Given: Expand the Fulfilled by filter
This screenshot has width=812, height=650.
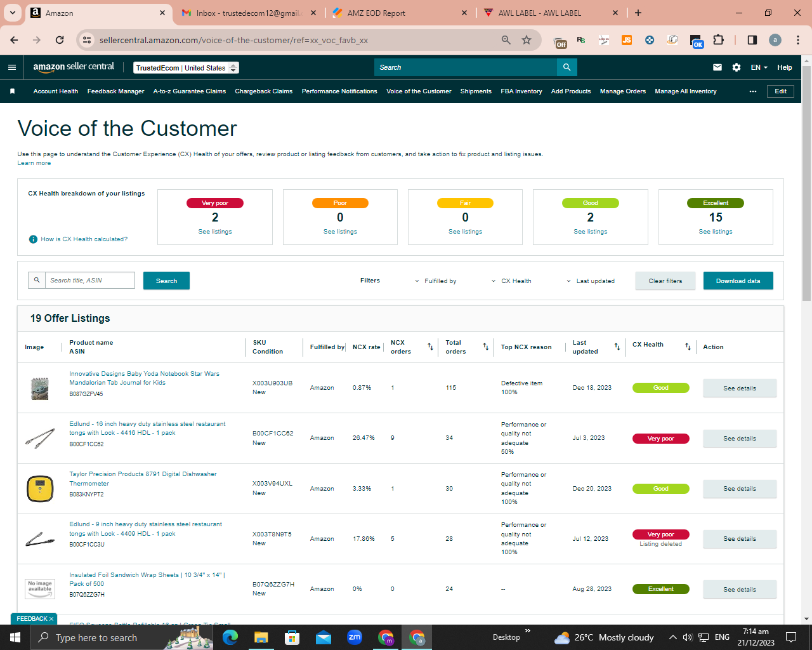Looking at the screenshot, I should pyautogui.click(x=435, y=281).
